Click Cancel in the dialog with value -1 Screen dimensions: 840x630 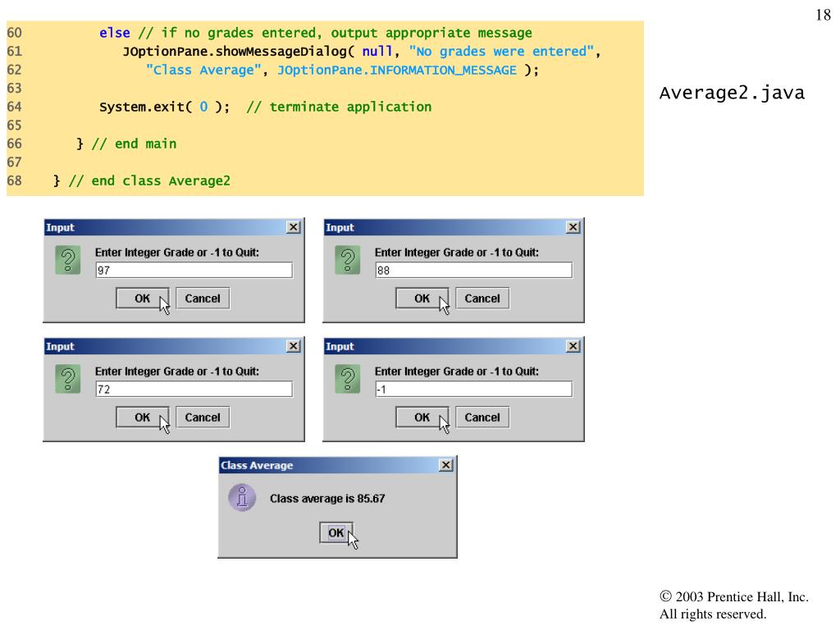click(x=482, y=418)
